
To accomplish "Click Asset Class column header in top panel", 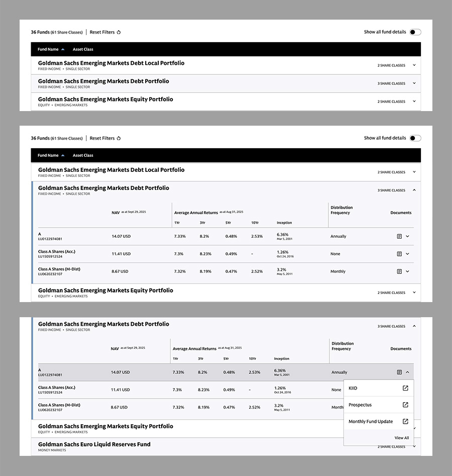I will point(83,50).
